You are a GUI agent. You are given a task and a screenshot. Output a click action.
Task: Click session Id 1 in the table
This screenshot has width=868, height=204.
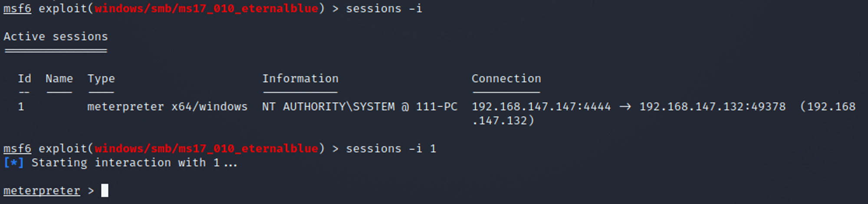click(x=21, y=107)
